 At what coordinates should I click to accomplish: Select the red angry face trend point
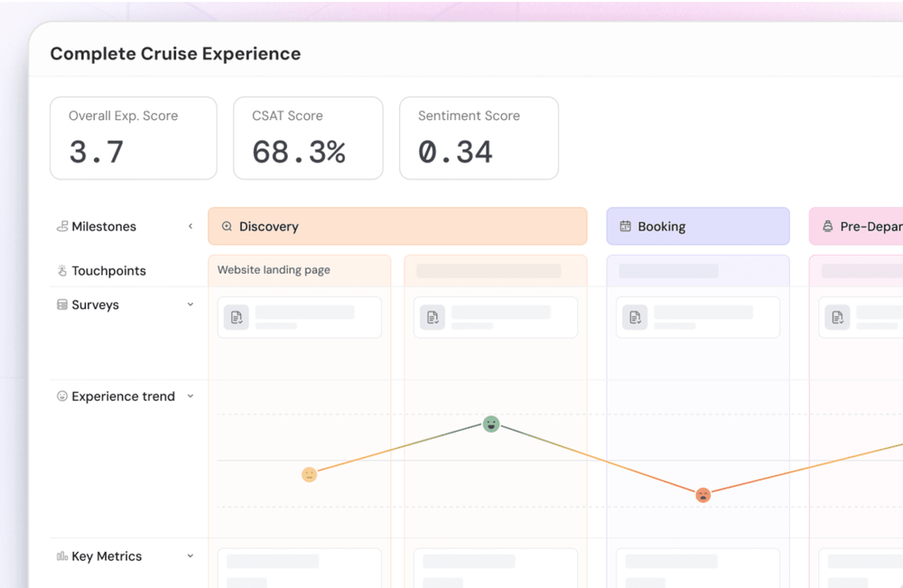click(703, 495)
